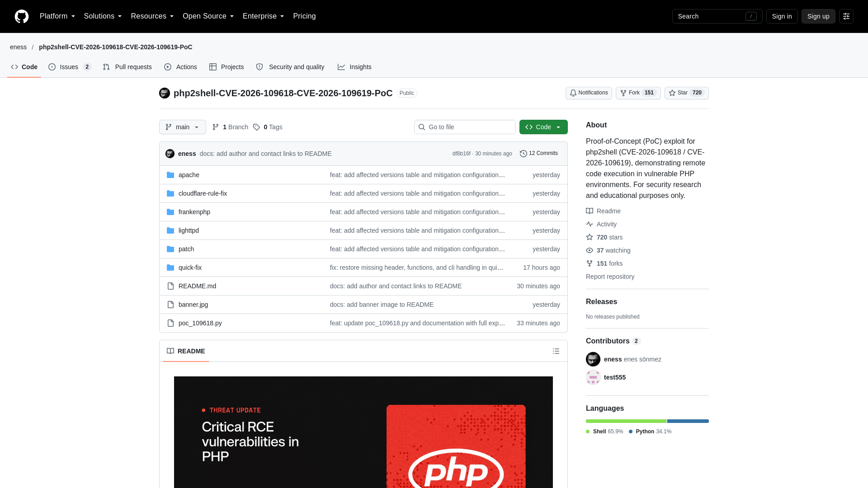868x488 pixels.
Task: Star the repository
Action: coord(687,93)
